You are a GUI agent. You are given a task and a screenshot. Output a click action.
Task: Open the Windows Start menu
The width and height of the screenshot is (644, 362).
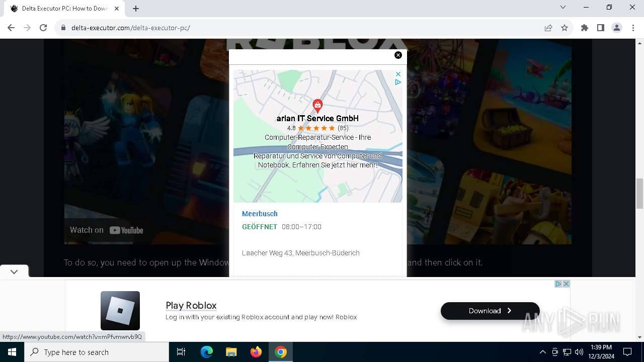click(12, 352)
